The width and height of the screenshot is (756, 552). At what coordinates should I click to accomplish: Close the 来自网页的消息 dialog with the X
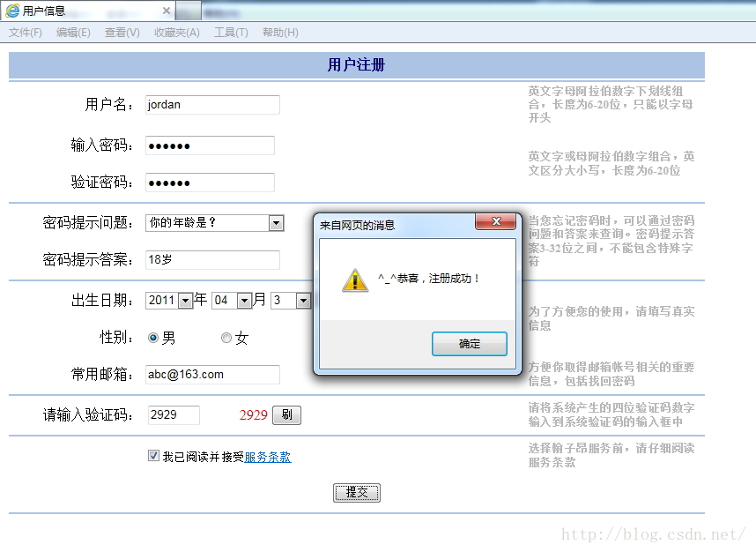tap(496, 221)
